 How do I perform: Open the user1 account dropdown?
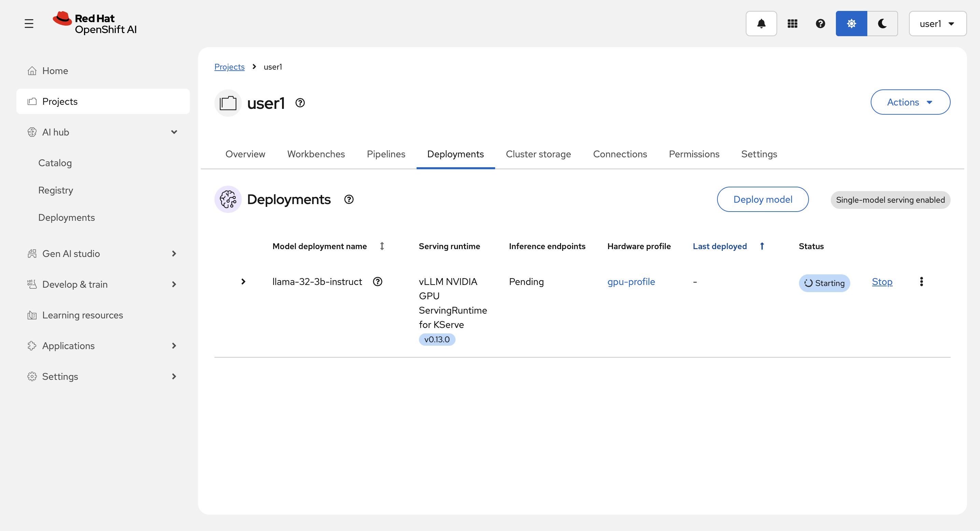[x=937, y=24]
